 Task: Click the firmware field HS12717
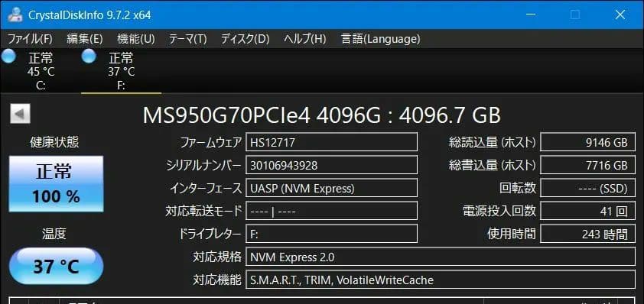331,142
